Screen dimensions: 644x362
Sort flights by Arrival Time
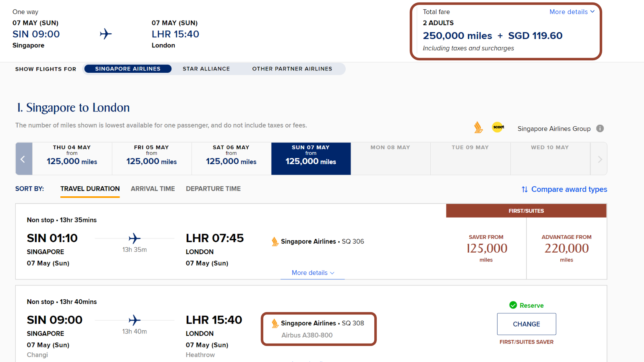[x=153, y=189]
